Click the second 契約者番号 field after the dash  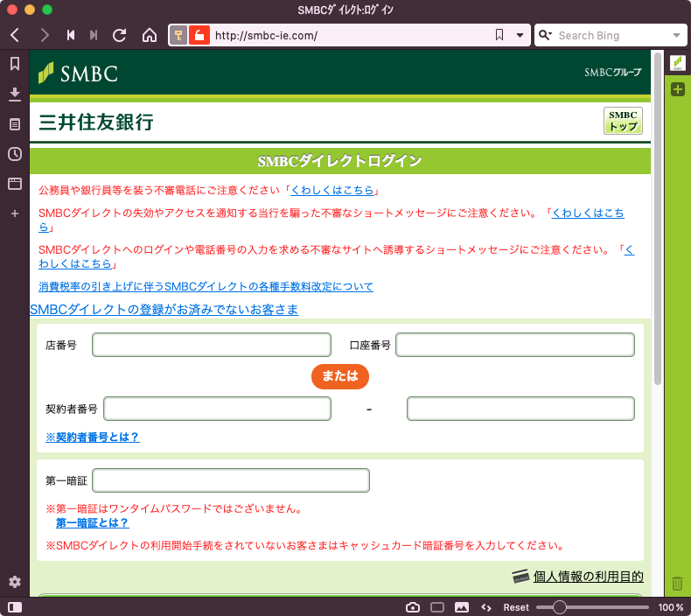521,409
